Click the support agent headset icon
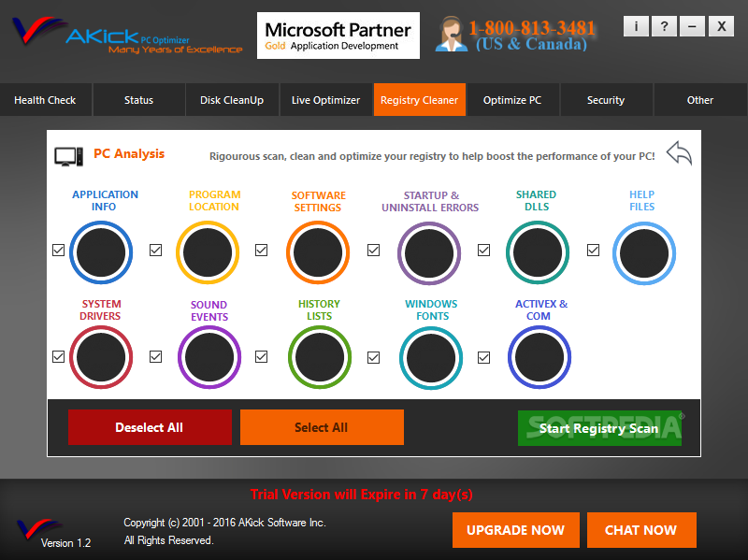Image resolution: width=748 pixels, height=560 pixels. pyautogui.click(x=451, y=34)
